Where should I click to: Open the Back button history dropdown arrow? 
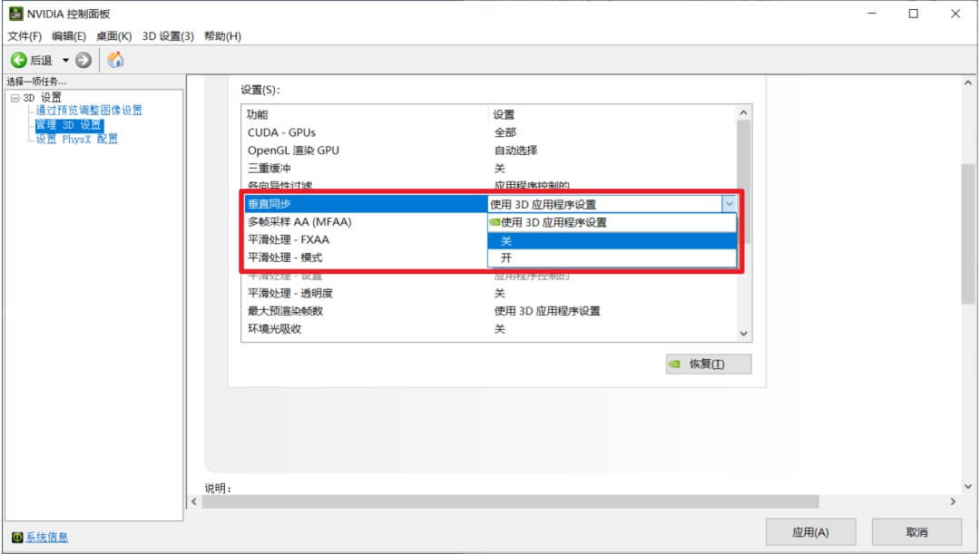tap(65, 60)
